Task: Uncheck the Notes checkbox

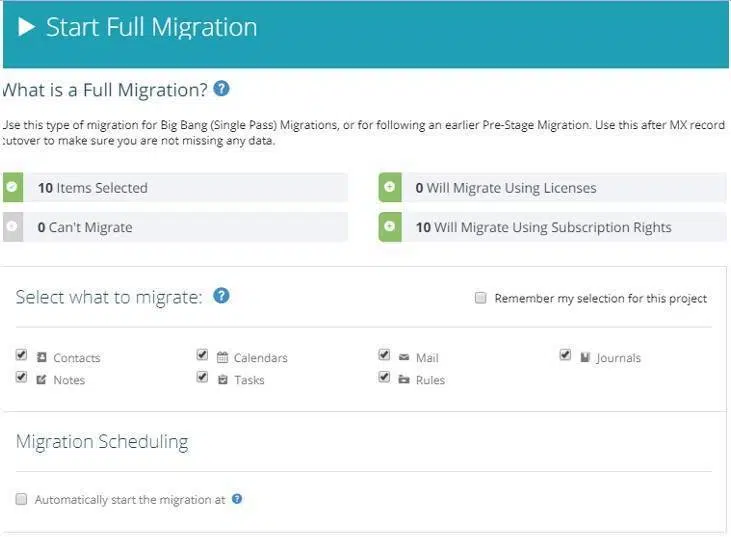Action: coord(22,378)
